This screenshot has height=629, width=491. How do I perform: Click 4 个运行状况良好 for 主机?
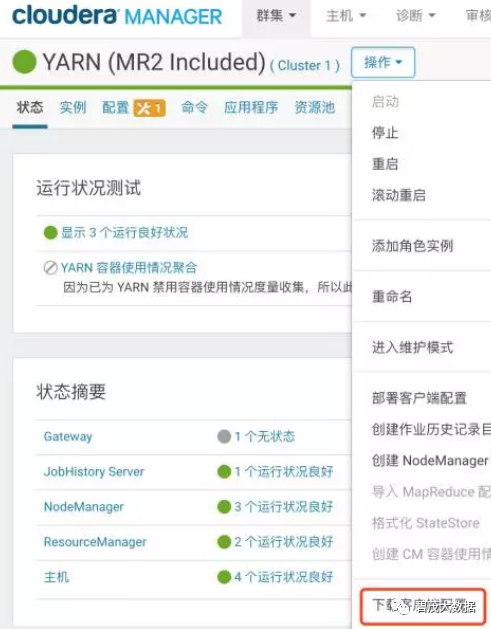click(284, 577)
